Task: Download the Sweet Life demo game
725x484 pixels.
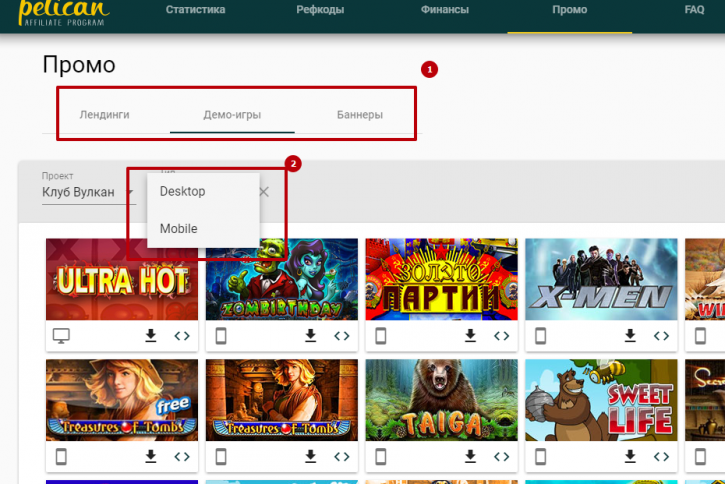Action: click(x=630, y=457)
